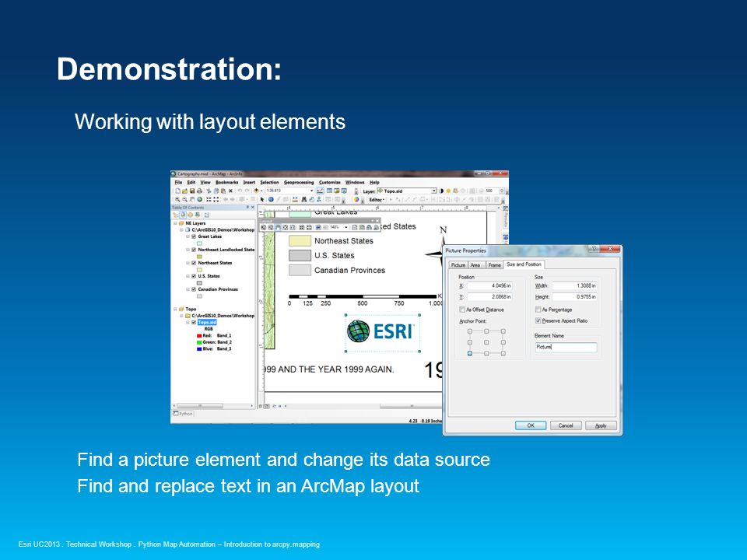
Task: Click the Red band color swatch
Action: point(199,336)
